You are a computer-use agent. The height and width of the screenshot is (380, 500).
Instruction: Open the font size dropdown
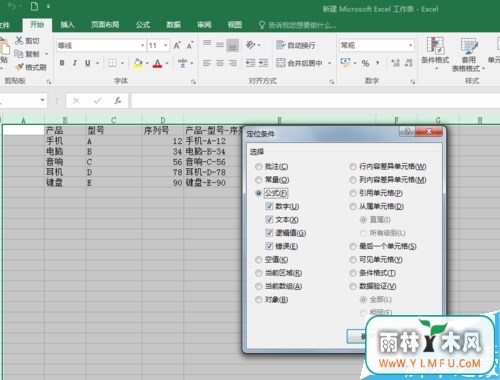pos(166,45)
